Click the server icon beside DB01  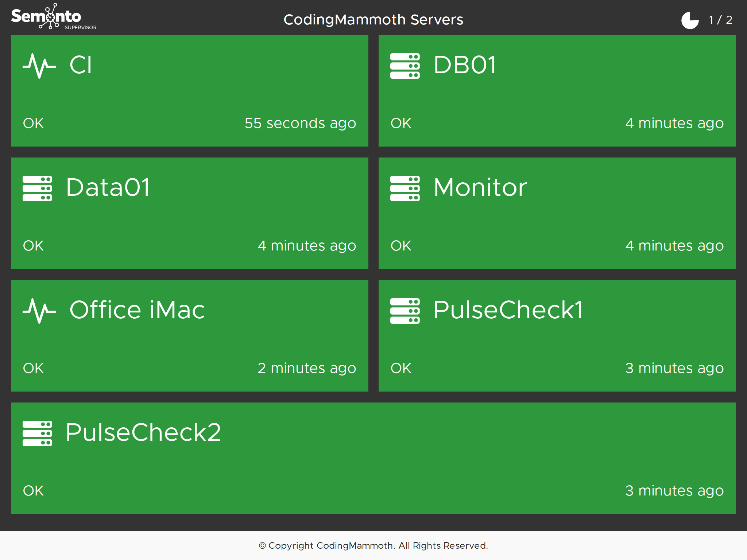(405, 66)
